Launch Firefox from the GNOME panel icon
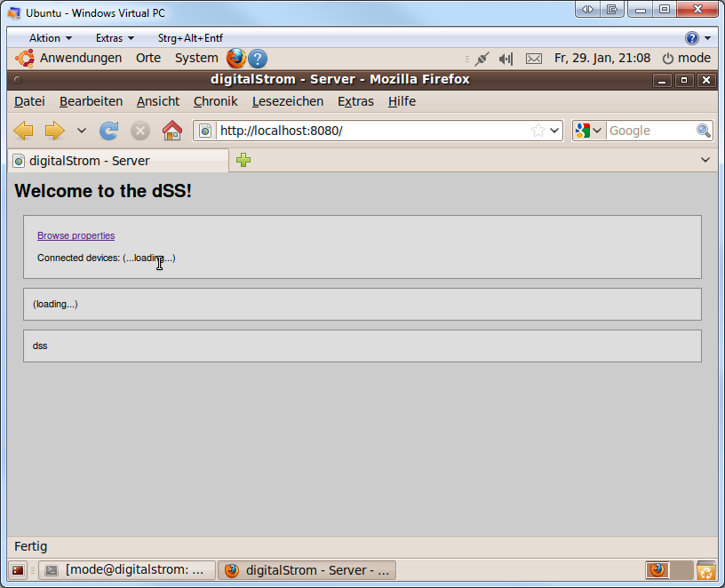The width and height of the screenshot is (725, 588). 235,59
